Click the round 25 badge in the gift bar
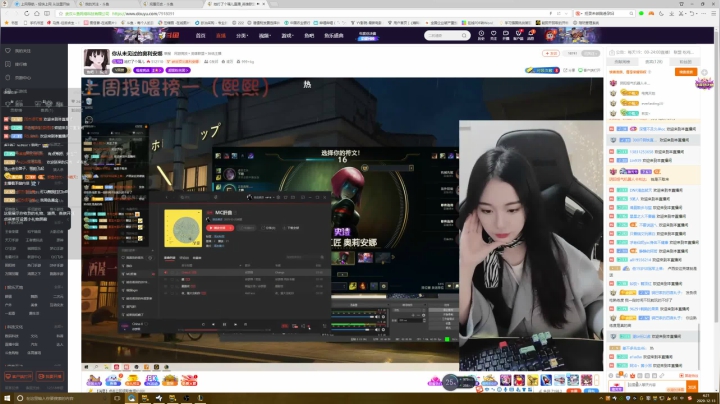Viewport: 720px width, 404px height. coord(450,382)
